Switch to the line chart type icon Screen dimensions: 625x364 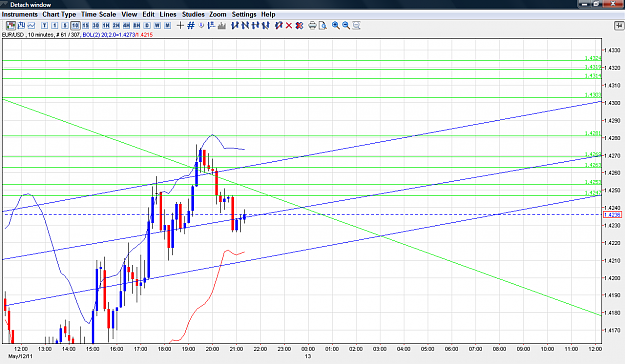click(31, 26)
